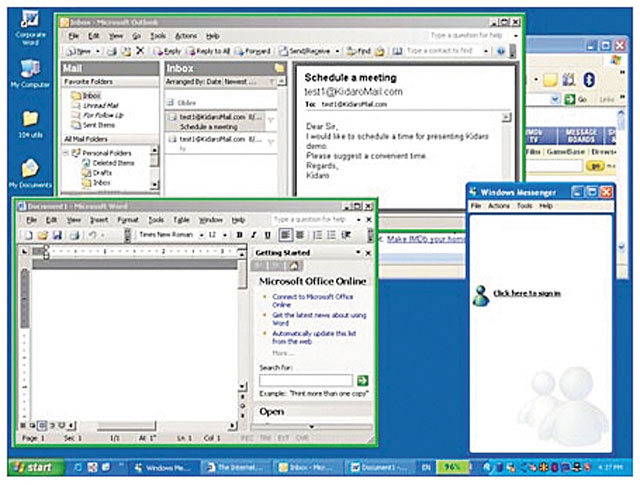Toggle Bold formatting in Word
Screen dimensions: 640x485
click(x=240, y=235)
